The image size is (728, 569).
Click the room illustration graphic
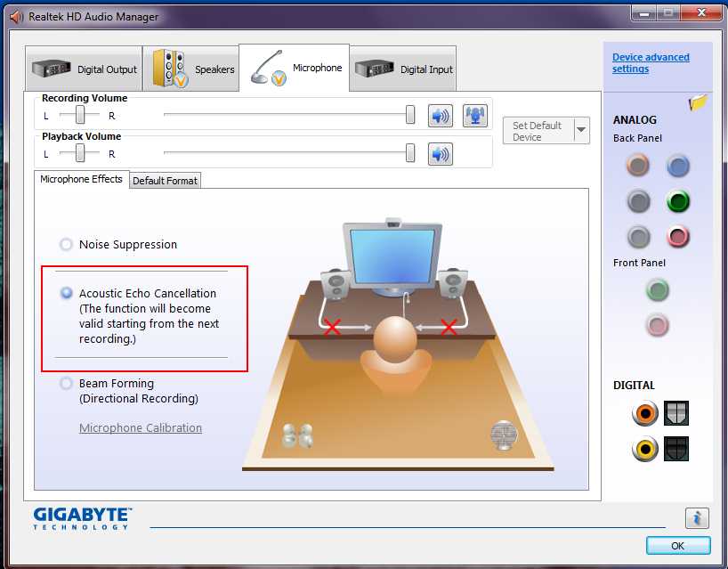[398, 345]
